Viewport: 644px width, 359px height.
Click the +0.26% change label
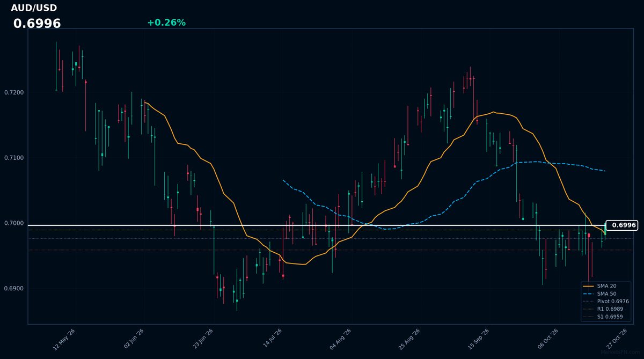pos(166,23)
